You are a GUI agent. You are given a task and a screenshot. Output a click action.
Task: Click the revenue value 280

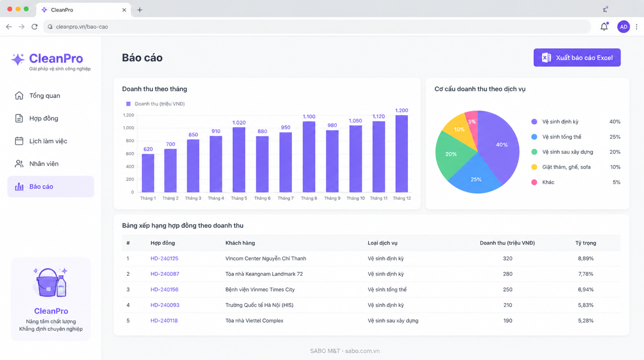coord(507,274)
